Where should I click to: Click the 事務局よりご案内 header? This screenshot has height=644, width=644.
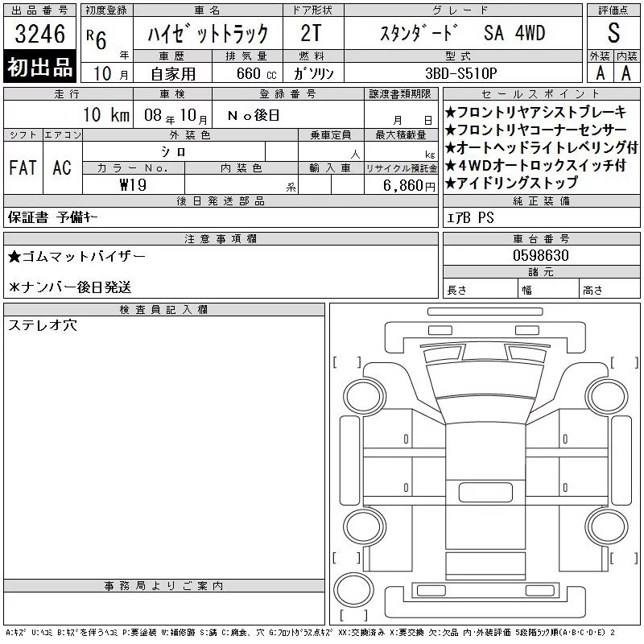pos(164,586)
